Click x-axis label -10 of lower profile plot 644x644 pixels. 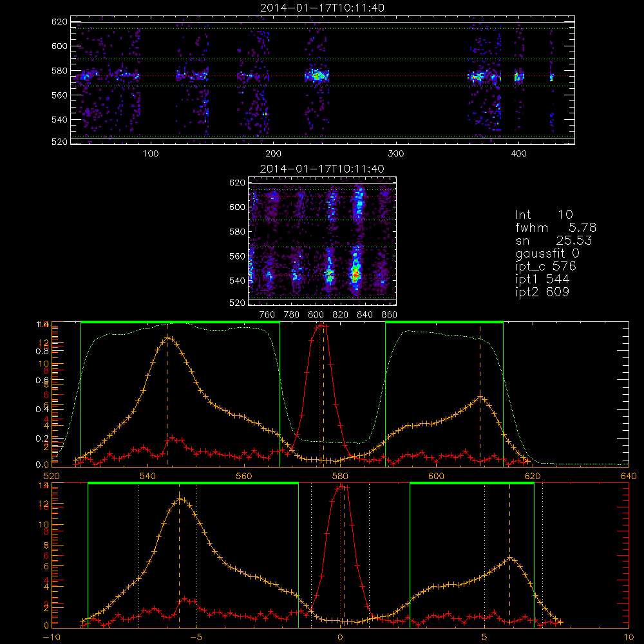point(52,637)
